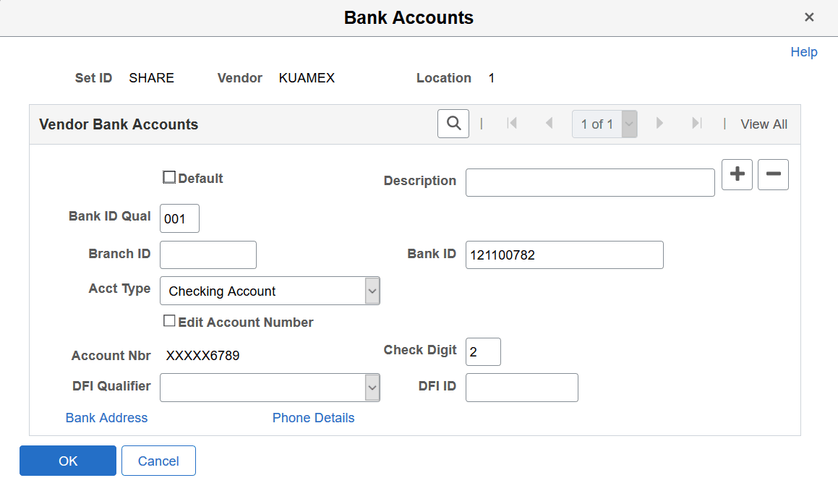The width and height of the screenshot is (838, 504).
Task: Enable the Default bank account checkbox
Action: [x=169, y=176]
